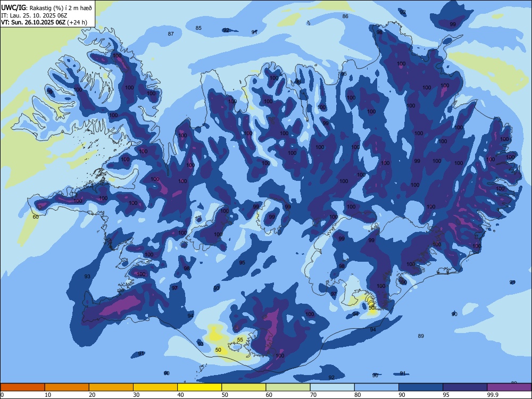
Task: Click the '60' value off the west coast
Action: 36,217
